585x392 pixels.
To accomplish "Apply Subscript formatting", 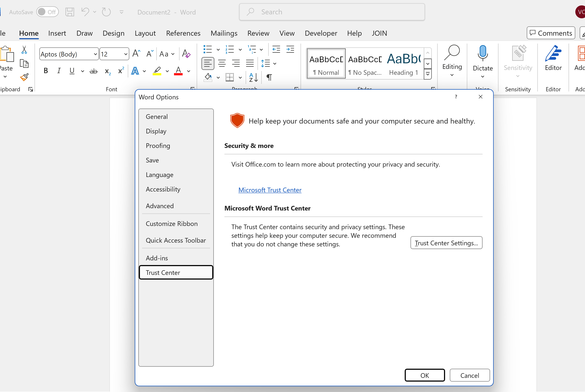I will (x=108, y=71).
